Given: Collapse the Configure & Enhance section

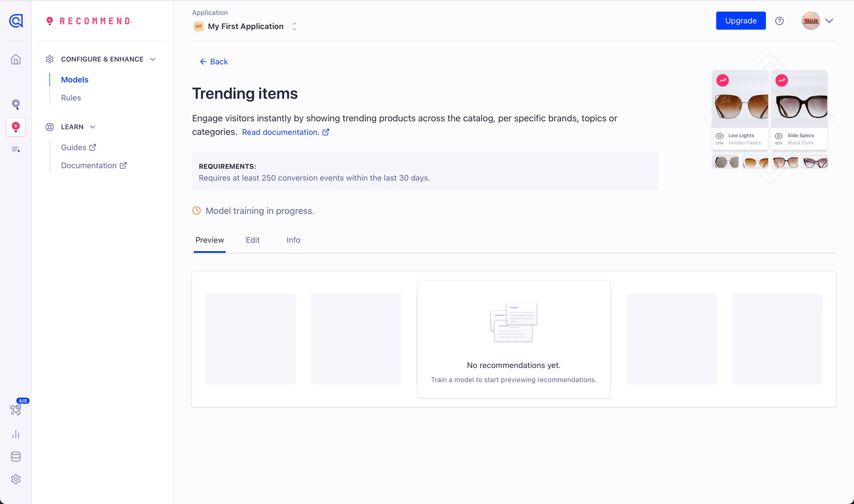Looking at the screenshot, I should point(152,59).
